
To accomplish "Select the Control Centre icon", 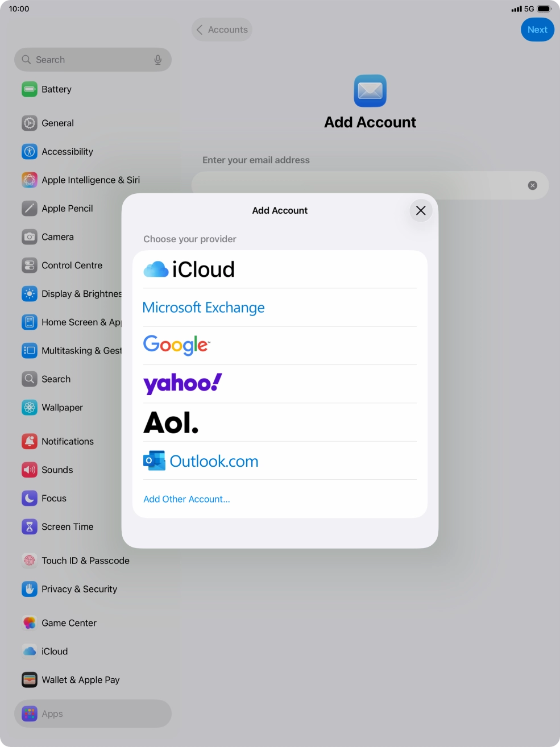I will pyautogui.click(x=30, y=265).
